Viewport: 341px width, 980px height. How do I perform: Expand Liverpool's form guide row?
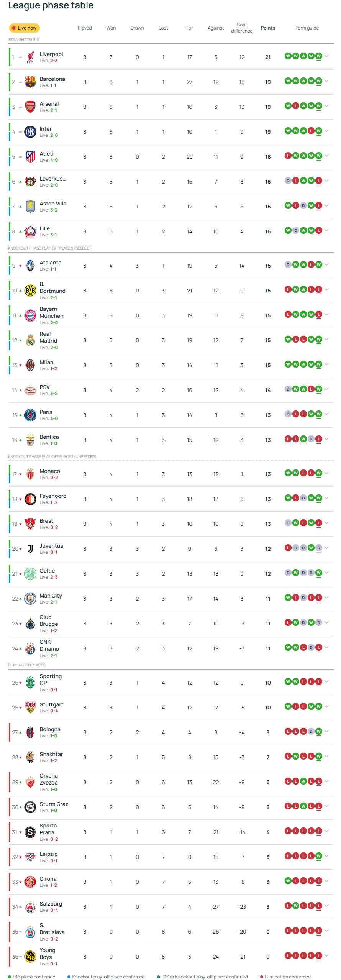tap(326, 56)
